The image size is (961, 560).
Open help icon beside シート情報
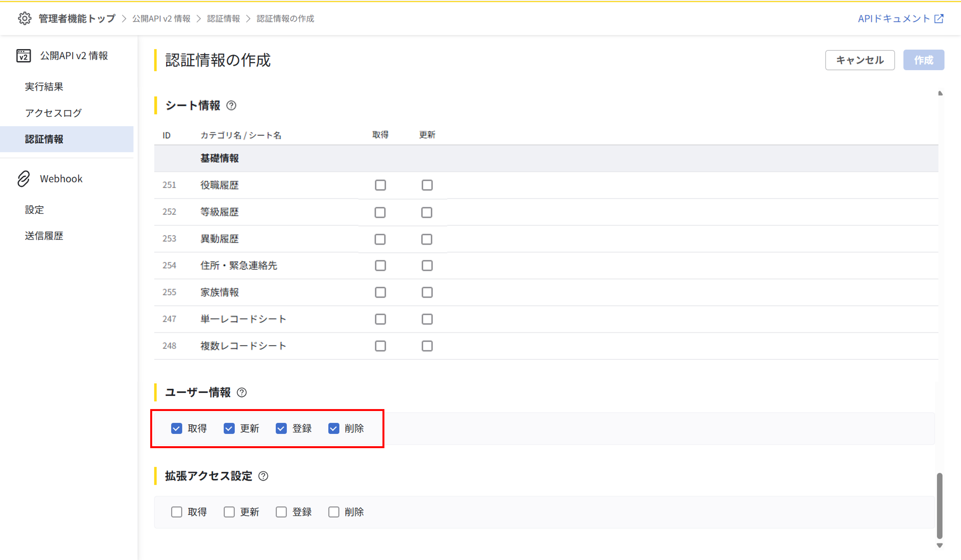click(231, 106)
